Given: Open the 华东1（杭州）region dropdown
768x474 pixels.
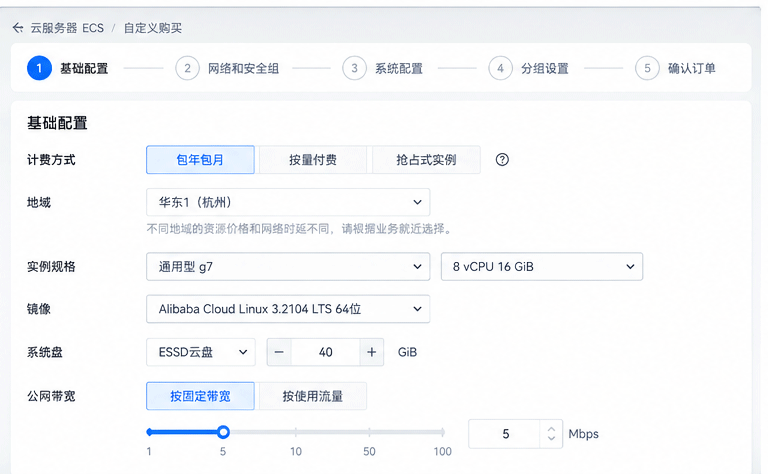Looking at the screenshot, I should tap(288, 202).
